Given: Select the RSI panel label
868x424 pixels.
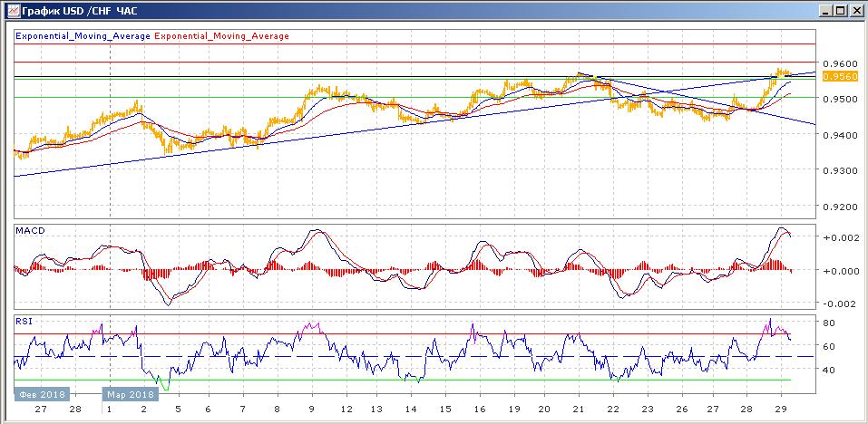Looking at the screenshot, I should (x=24, y=321).
